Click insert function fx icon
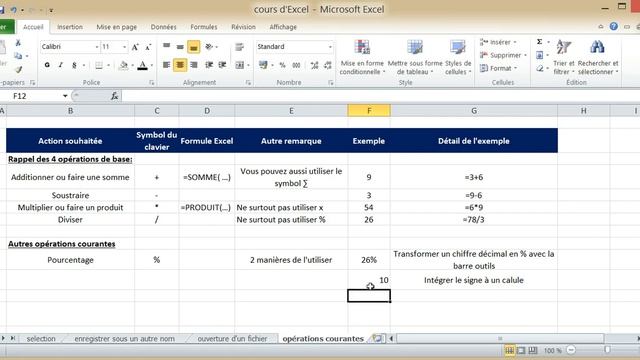 tap(114, 96)
